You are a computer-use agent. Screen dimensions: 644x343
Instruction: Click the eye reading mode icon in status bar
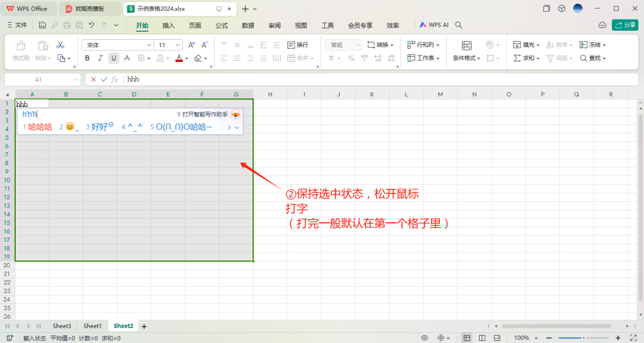pyautogui.click(x=425, y=338)
